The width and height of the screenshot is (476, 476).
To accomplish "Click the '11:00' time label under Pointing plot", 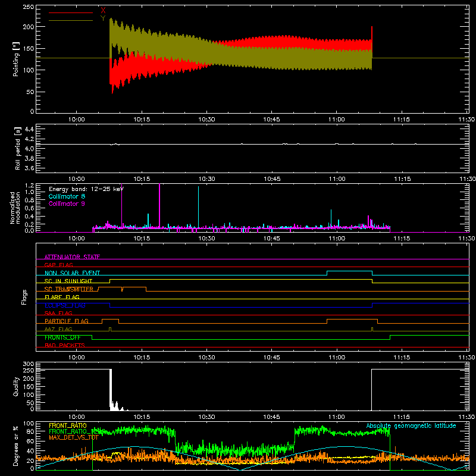I will 336,120.
